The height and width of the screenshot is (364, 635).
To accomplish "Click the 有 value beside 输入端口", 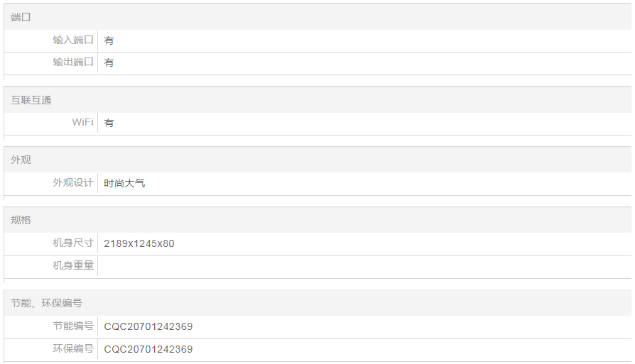I will (109, 40).
